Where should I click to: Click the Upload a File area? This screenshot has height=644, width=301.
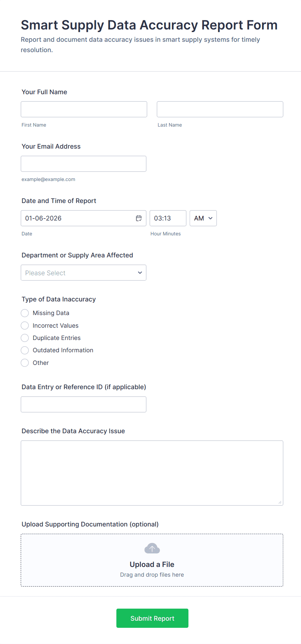point(152,560)
